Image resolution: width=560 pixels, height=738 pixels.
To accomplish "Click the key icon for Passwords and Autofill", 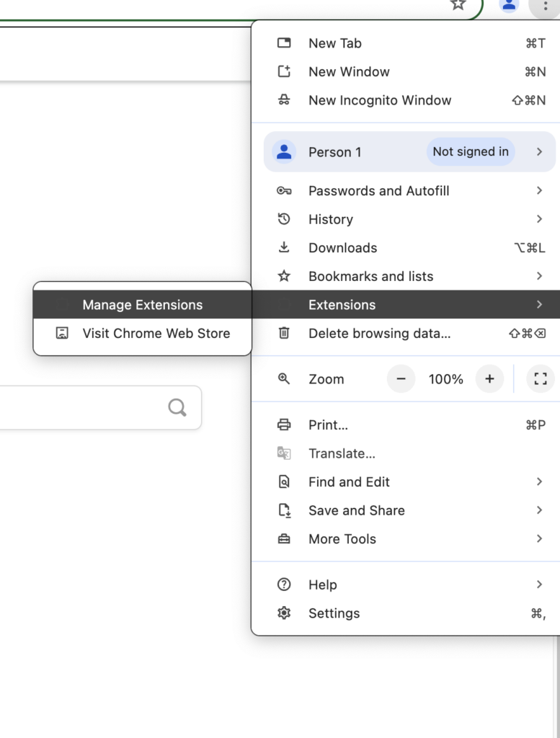I will [284, 190].
